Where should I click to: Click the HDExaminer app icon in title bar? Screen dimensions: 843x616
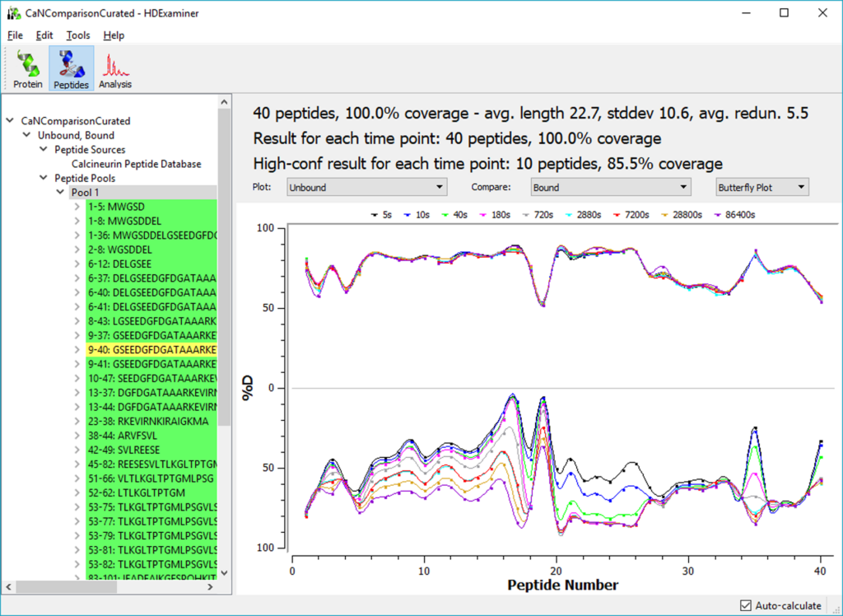click(x=14, y=13)
